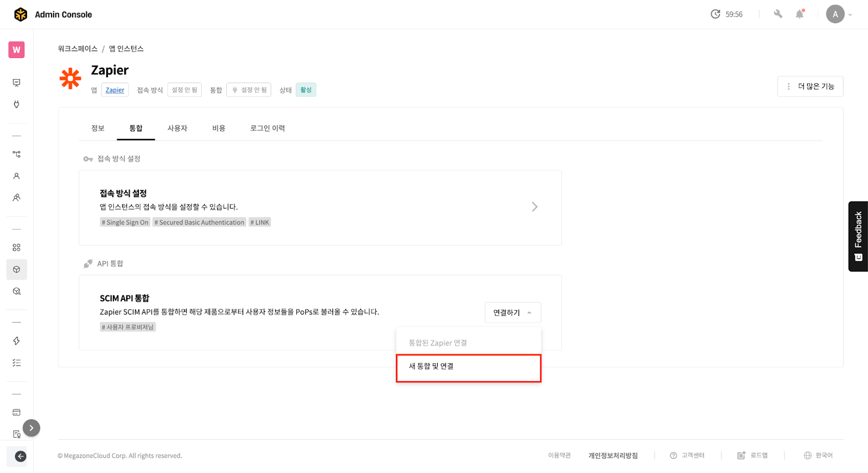Open the 이용약관 terms link
Screen dimensions: 868x473
559,456
